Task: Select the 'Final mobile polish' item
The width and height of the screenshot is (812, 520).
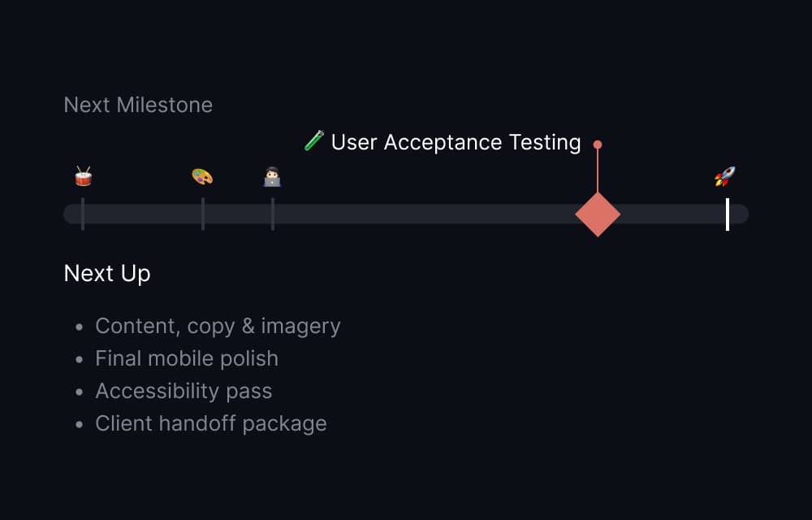Action: (x=186, y=358)
